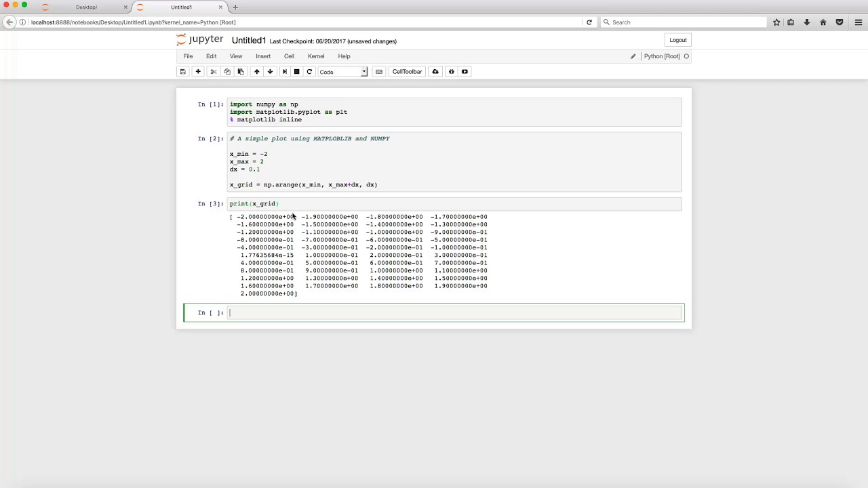Screen dimensions: 868x488
Task: Cut the selected cell with the scissors icon
Action: pyautogui.click(x=213, y=72)
